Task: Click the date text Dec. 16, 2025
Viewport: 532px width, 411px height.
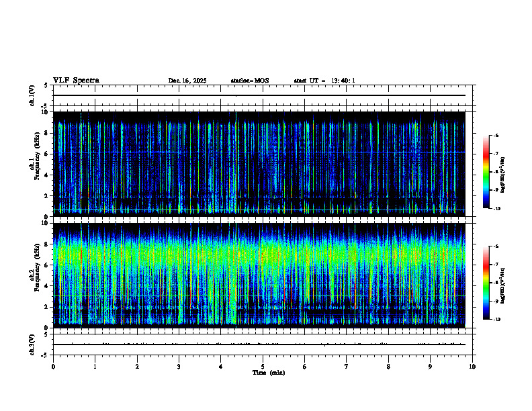Action: 187,81
